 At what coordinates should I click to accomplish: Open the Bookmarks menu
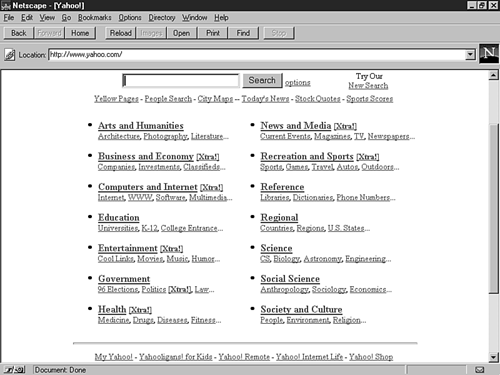coord(95,17)
